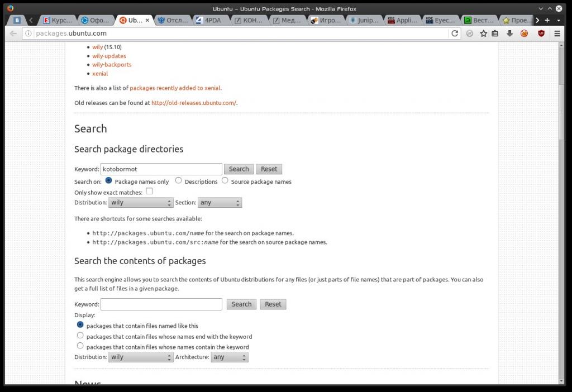Click Reset button next to kotobormot keyword
This screenshot has width=572, height=392.
tap(269, 169)
